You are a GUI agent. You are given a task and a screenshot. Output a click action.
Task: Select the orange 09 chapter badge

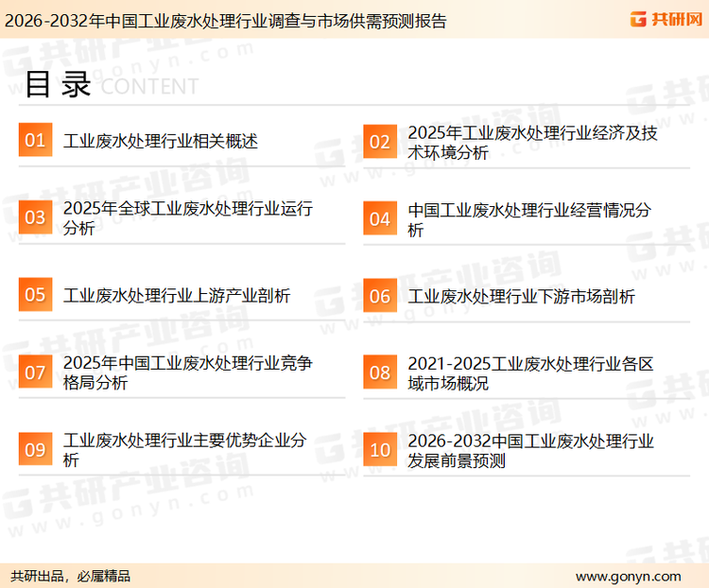point(35,449)
